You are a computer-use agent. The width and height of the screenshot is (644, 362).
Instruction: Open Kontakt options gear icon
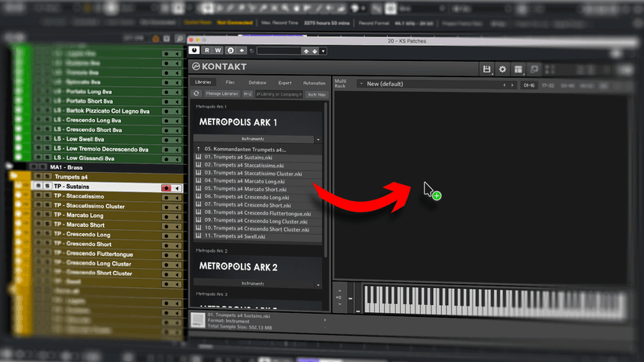502,69
